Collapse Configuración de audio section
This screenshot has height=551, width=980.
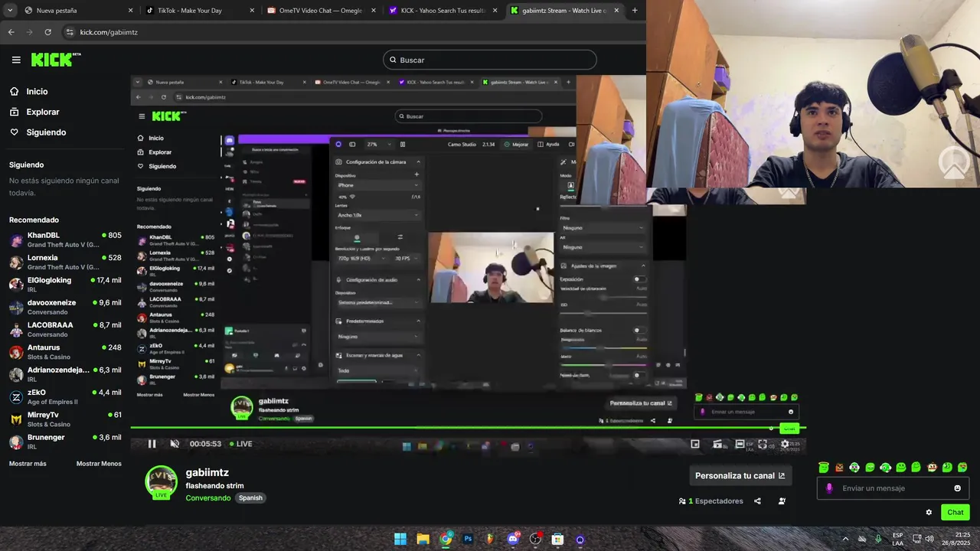418,280
